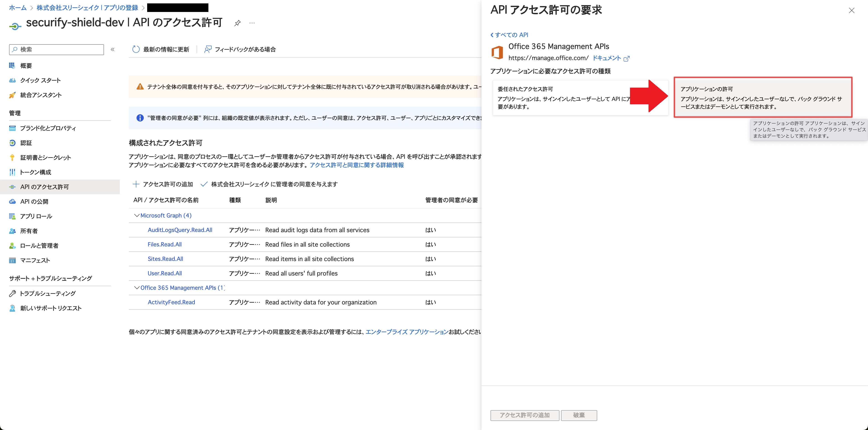The height and width of the screenshot is (430, 868).
Task: Click ホーム breadcrumb link
Action: [18, 7]
